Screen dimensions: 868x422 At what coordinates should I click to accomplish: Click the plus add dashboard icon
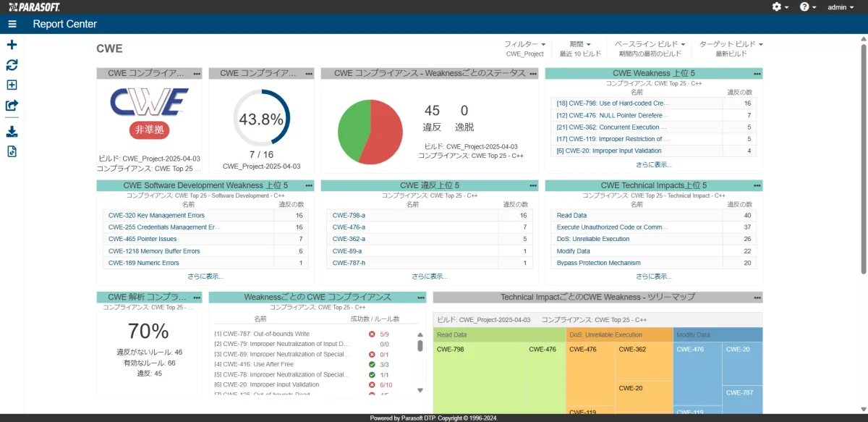[x=12, y=45]
